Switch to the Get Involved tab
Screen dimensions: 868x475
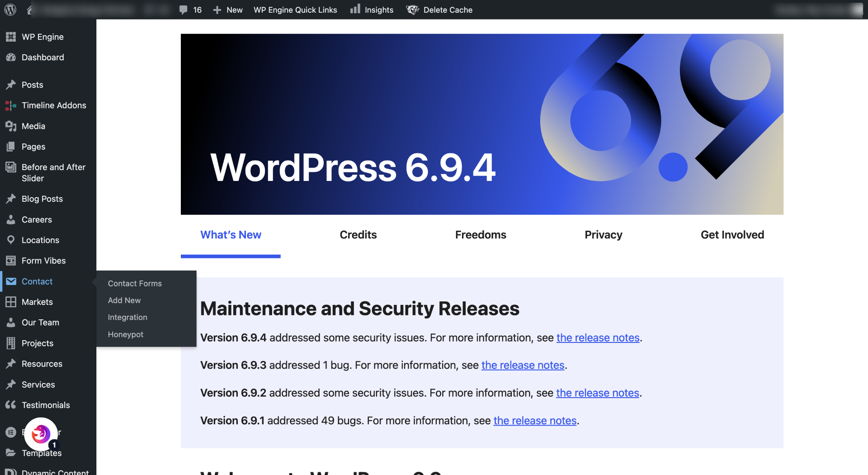pos(732,235)
